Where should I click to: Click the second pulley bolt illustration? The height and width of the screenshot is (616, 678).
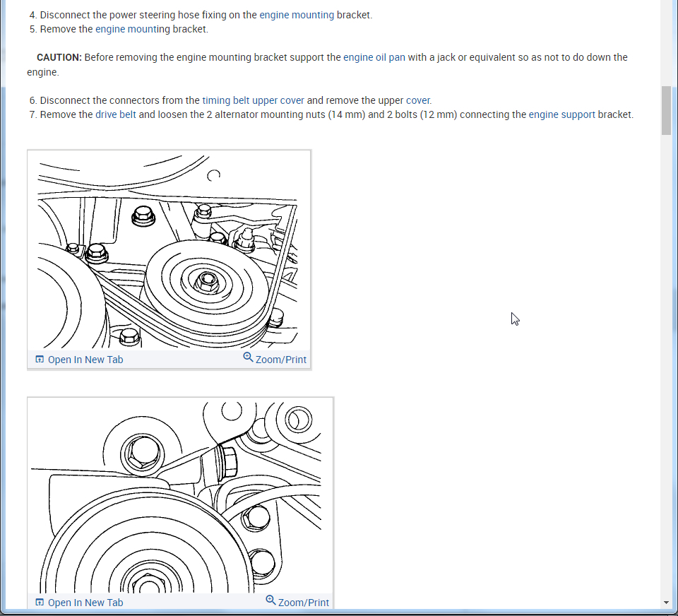tap(180, 495)
